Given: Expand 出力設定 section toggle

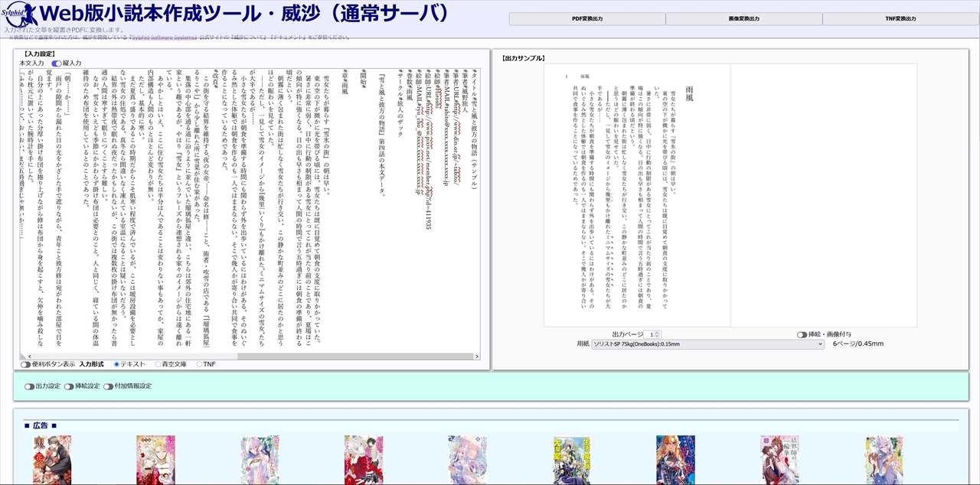Looking at the screenshot, I should click(x=29, y=386).
